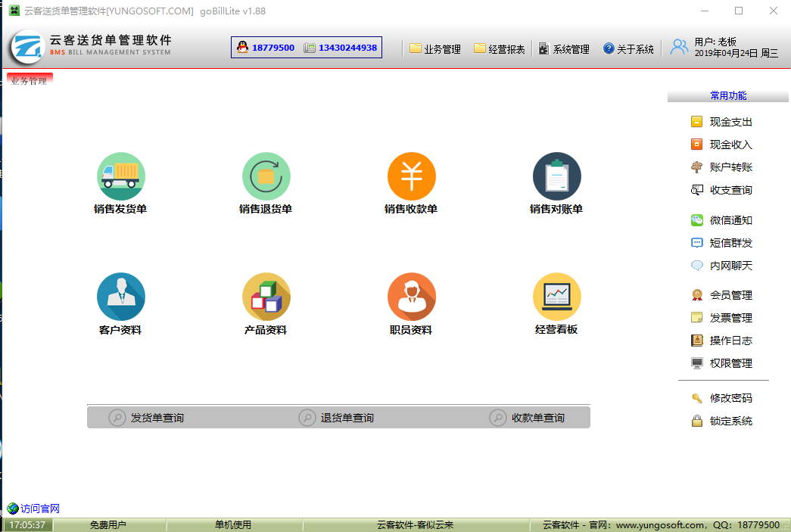Click the 用户: 老板 label

coord(715,42)
